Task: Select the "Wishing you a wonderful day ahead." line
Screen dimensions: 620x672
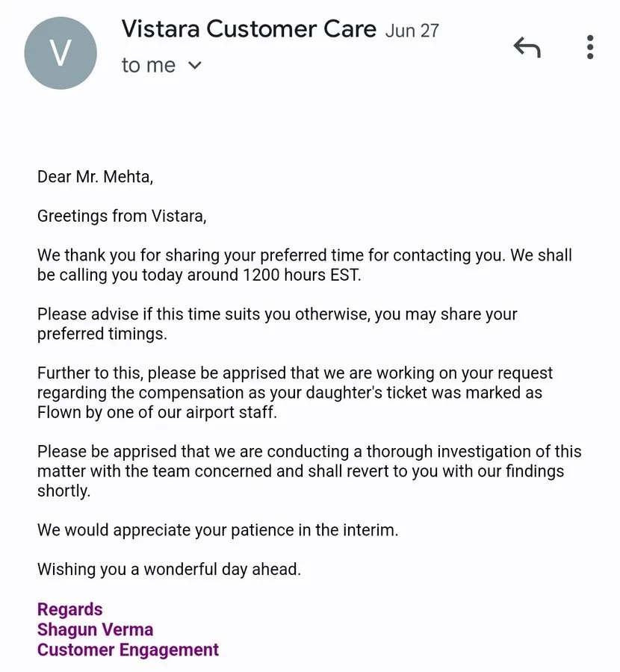Action: pos(169,569)
